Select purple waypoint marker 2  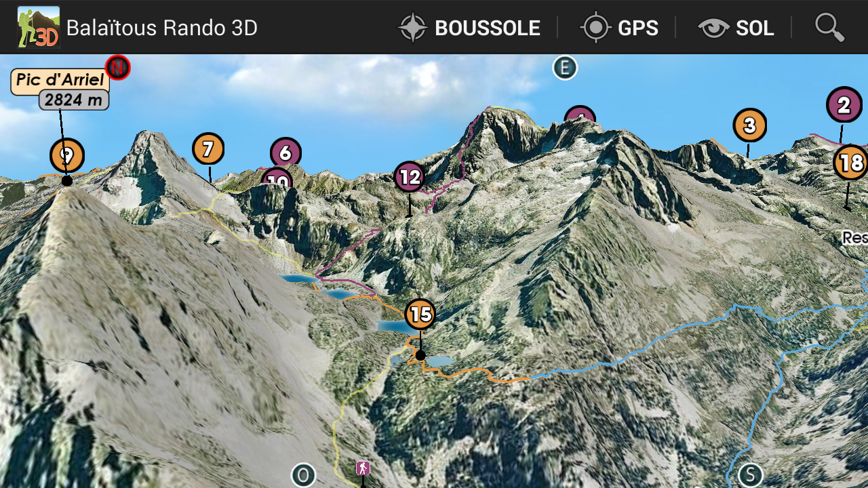[844, 105]
